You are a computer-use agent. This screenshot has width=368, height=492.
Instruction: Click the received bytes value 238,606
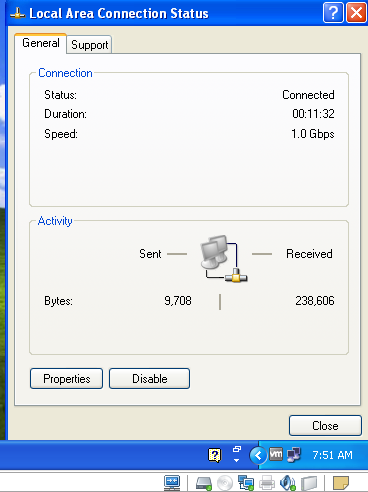tap(315, 301)
